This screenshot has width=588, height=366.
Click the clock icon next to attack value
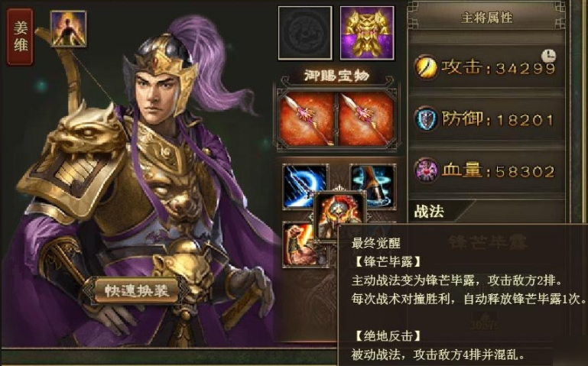point(549,57)
